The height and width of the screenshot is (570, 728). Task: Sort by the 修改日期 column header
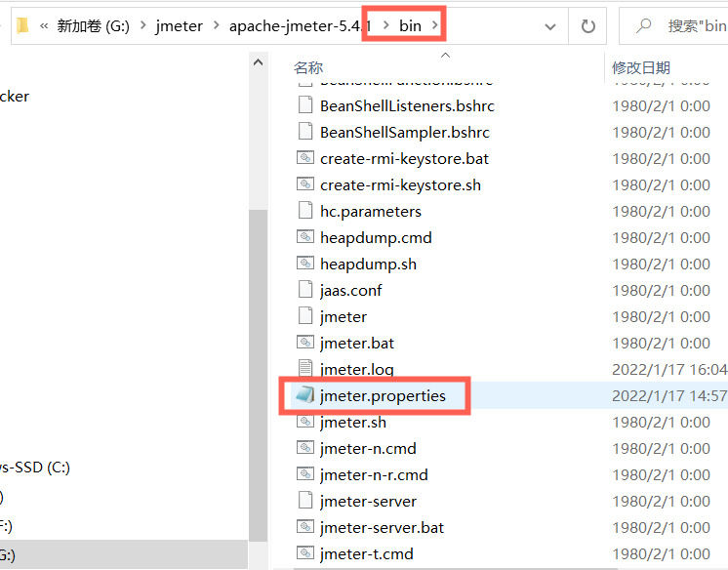(x=641, y=67)
